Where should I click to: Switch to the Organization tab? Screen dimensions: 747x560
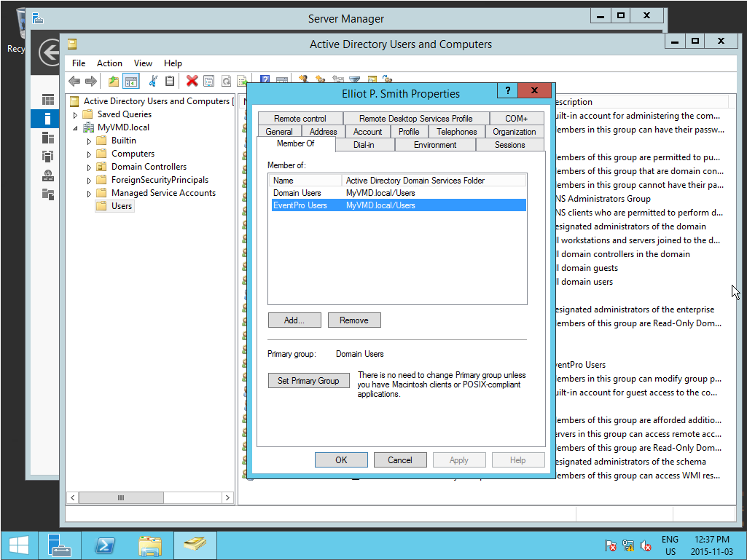click(x=515, y=131)
